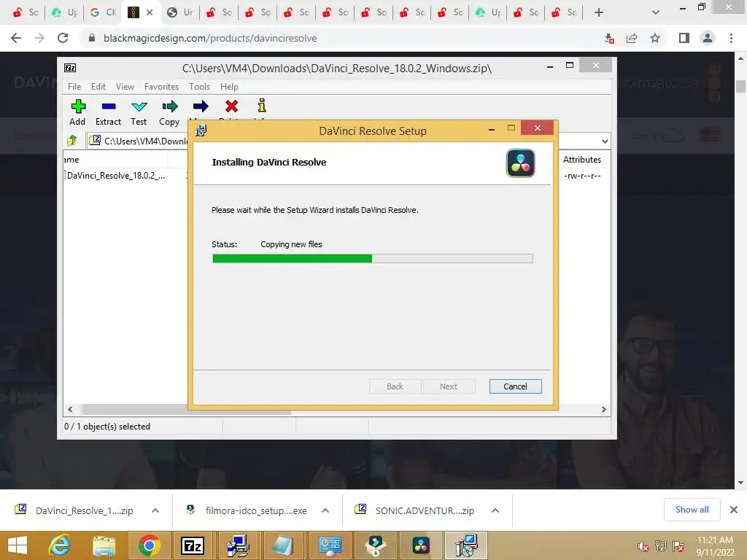
Task: Click the Move arrow icon in 7-Zip toolbar
Action: pos(201,106)
